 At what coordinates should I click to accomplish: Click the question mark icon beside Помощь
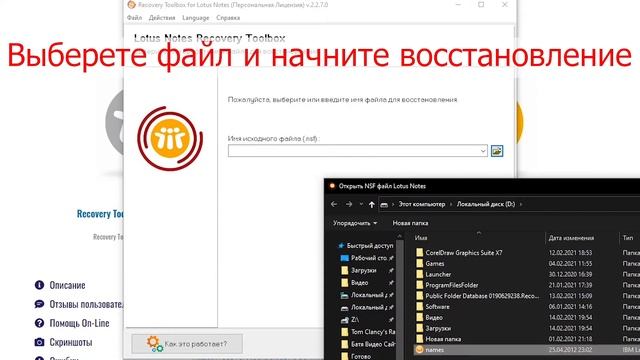coord(39,323)
